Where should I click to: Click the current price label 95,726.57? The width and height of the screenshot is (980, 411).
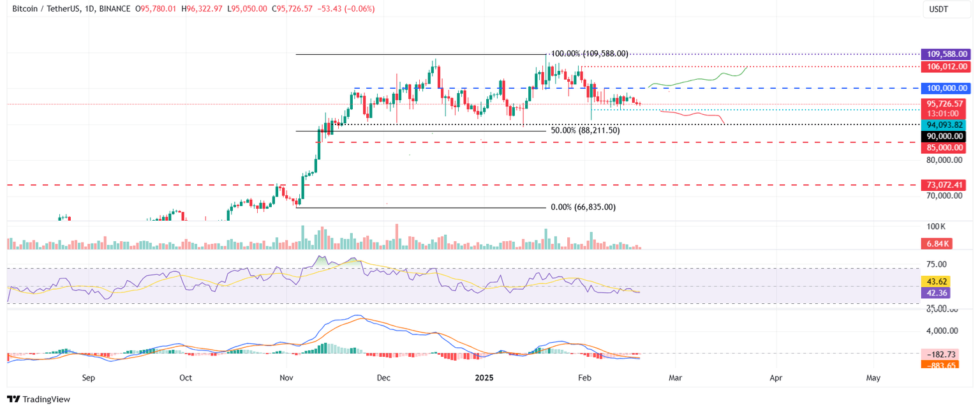945,103
